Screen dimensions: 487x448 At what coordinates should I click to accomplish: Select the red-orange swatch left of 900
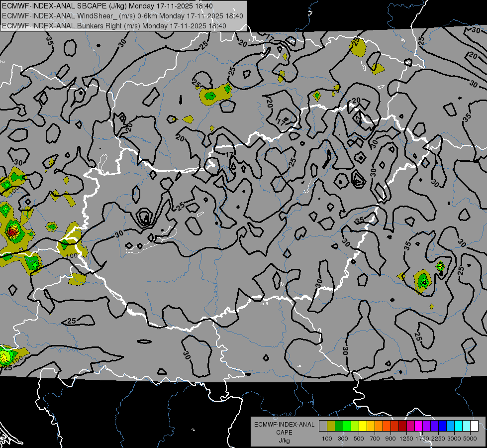tap(387, 426)
